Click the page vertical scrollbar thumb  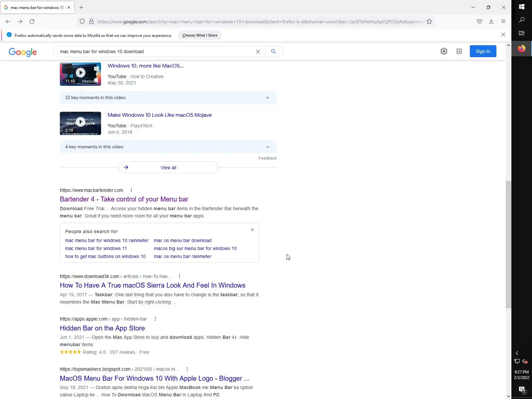tap(508, 244)
